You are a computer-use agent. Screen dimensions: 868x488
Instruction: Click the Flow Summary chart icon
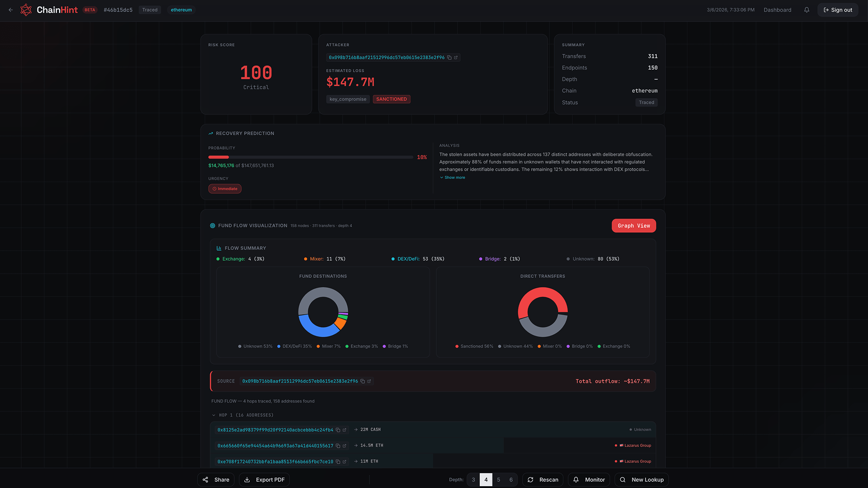[x=219, y=248]
